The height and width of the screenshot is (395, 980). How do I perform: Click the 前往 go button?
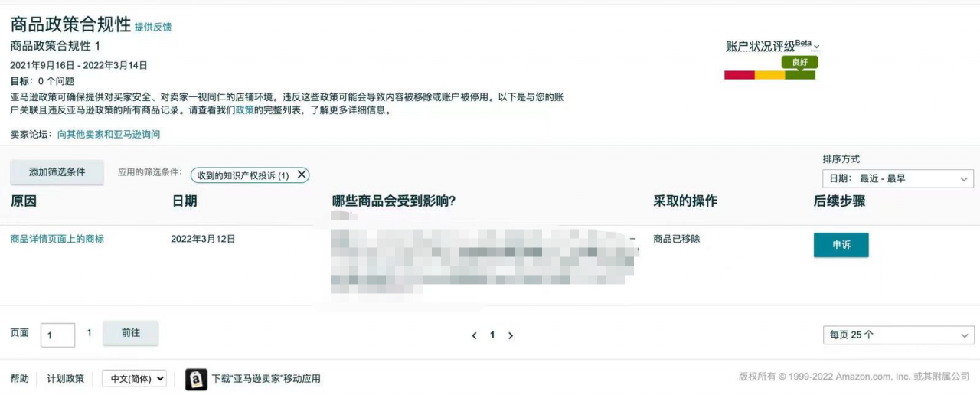(x=131, y=333)
